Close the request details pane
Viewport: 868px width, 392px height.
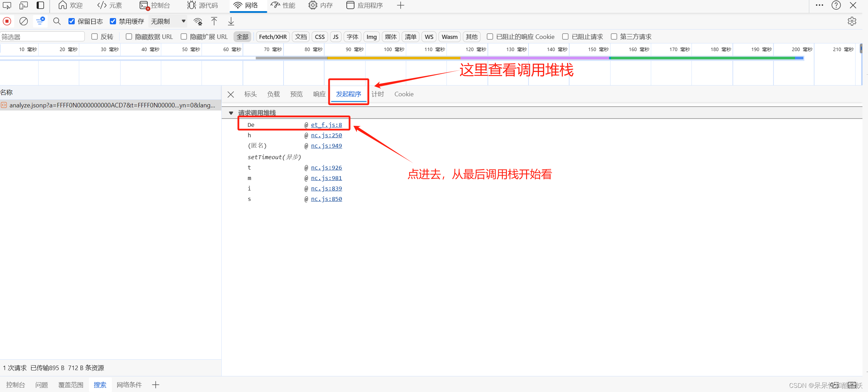pos(231,94)
